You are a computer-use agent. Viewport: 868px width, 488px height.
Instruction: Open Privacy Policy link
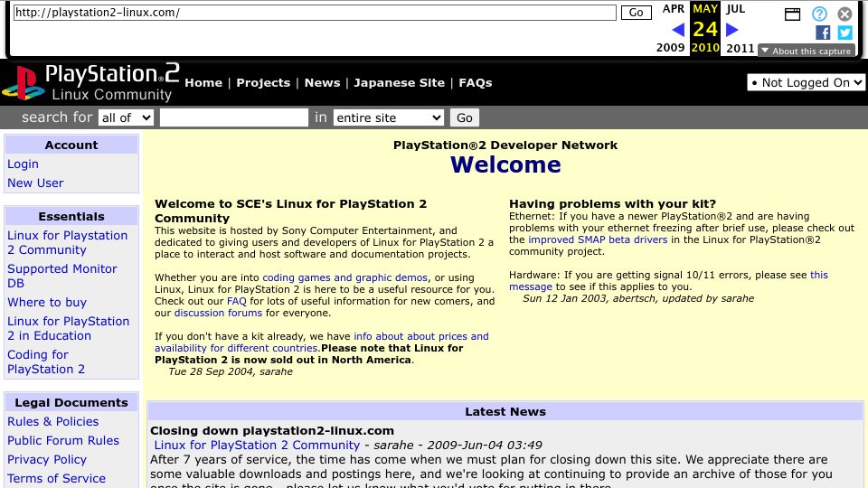47,459
